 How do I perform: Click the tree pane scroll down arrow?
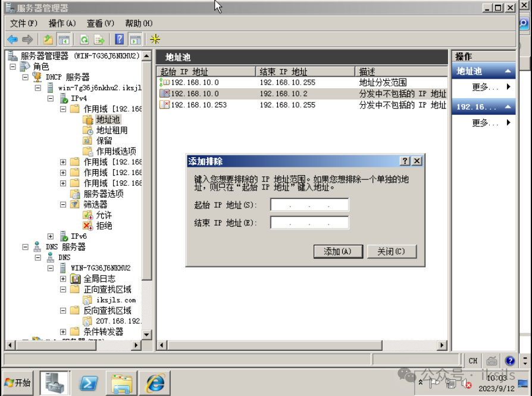coord(146,335)
